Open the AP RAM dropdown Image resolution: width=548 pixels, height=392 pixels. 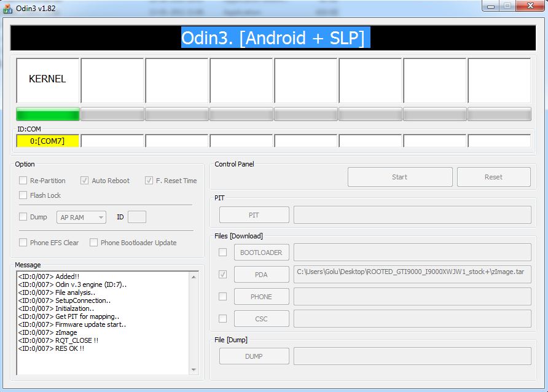[x=81, y=217]
